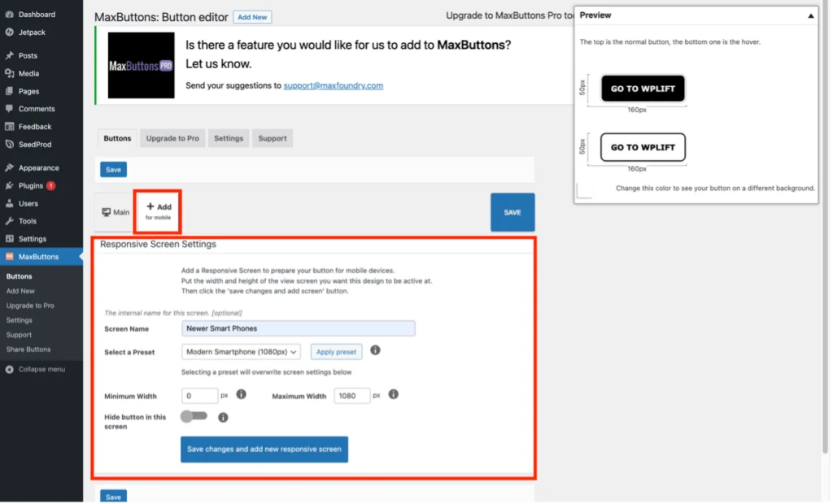Open the Select a Preset dropdown

pyautogui.click(x=242, y=353)
